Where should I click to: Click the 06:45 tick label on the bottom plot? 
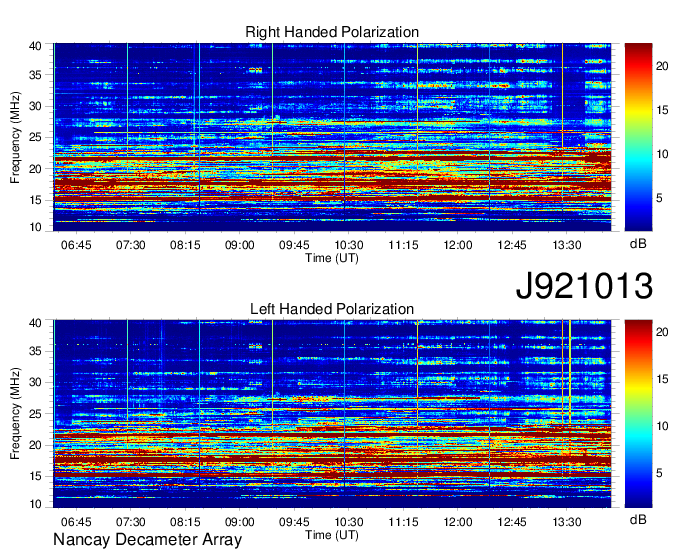[76, 522]
